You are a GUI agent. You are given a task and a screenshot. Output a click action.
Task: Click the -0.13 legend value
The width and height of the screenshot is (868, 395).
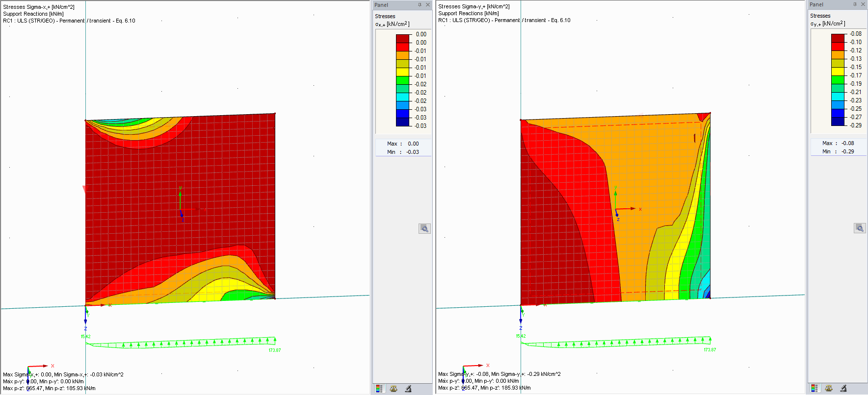[856, 59]
